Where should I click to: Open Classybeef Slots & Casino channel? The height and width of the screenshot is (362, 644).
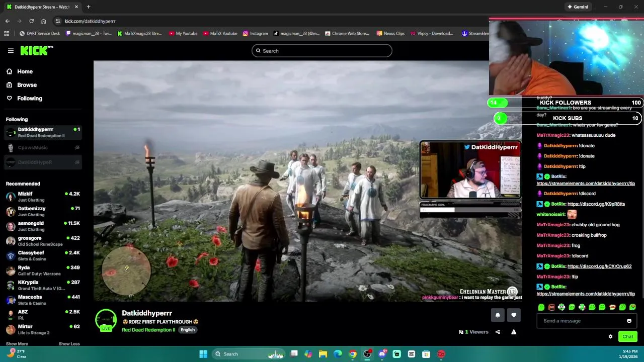point(42,255)
